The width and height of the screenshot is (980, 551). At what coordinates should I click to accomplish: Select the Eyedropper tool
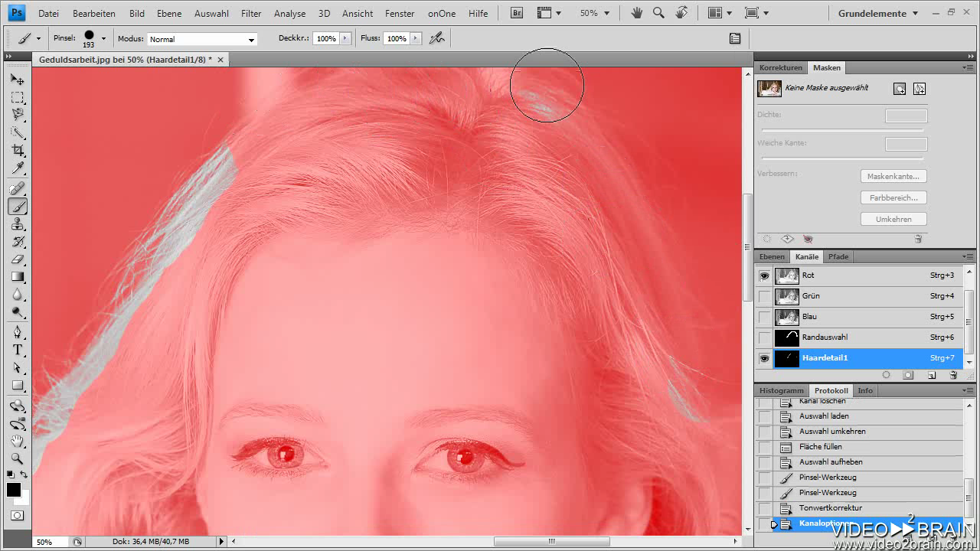(18, 168)
